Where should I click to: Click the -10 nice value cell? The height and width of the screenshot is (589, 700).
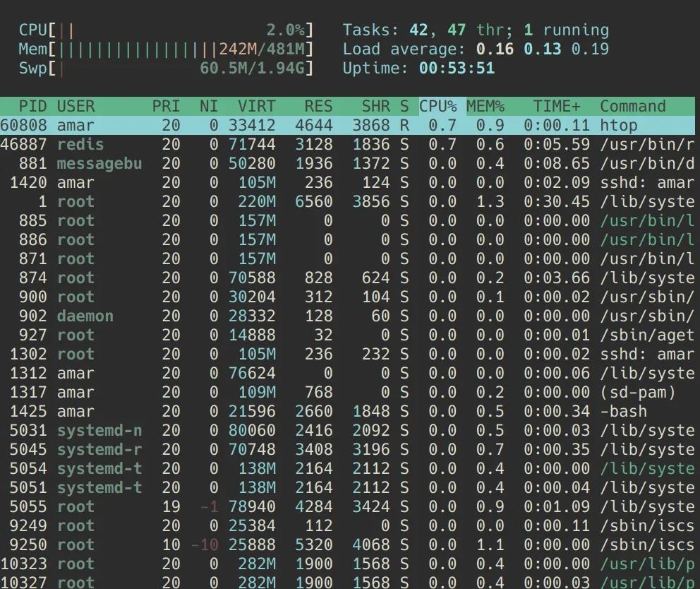(205, 545)
